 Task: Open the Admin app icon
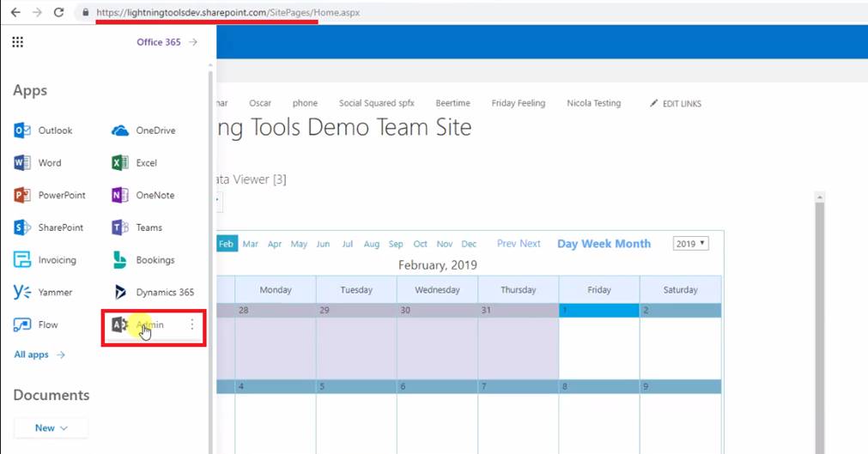click(119, 324)
